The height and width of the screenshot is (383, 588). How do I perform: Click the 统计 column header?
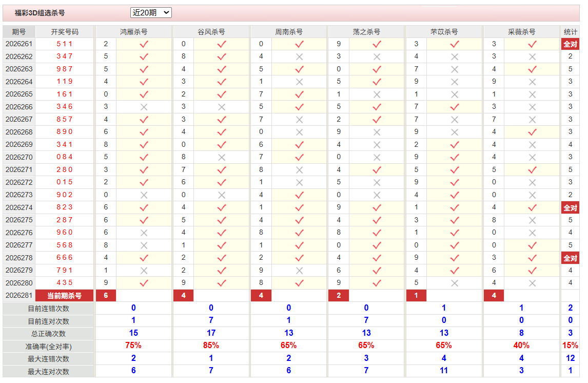[x=571, y=32]
